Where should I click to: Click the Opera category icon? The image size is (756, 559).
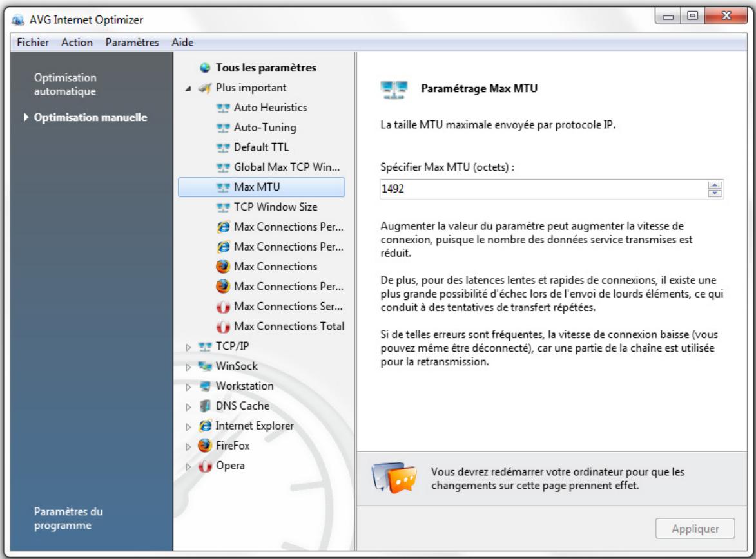[205, 466]
